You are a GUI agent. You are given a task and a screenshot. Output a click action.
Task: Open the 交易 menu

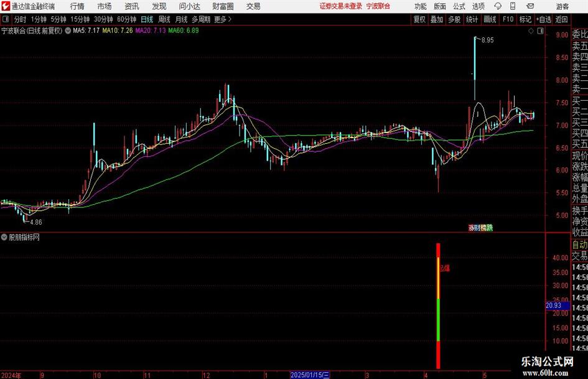[x=253, y=6]
